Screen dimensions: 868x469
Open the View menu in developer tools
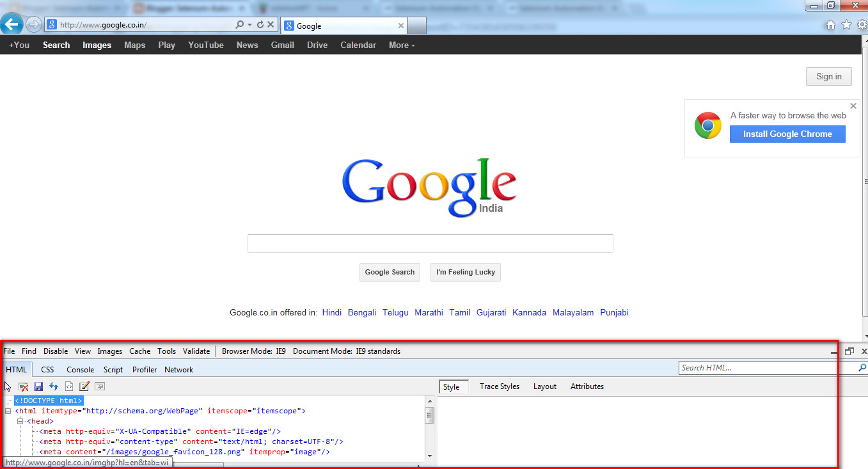(x=83, y=351)
